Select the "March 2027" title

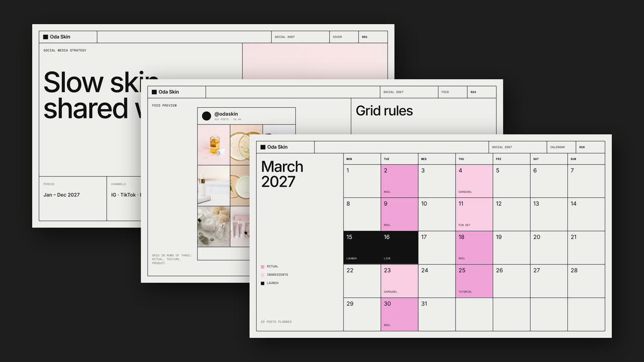click(282, 174)
